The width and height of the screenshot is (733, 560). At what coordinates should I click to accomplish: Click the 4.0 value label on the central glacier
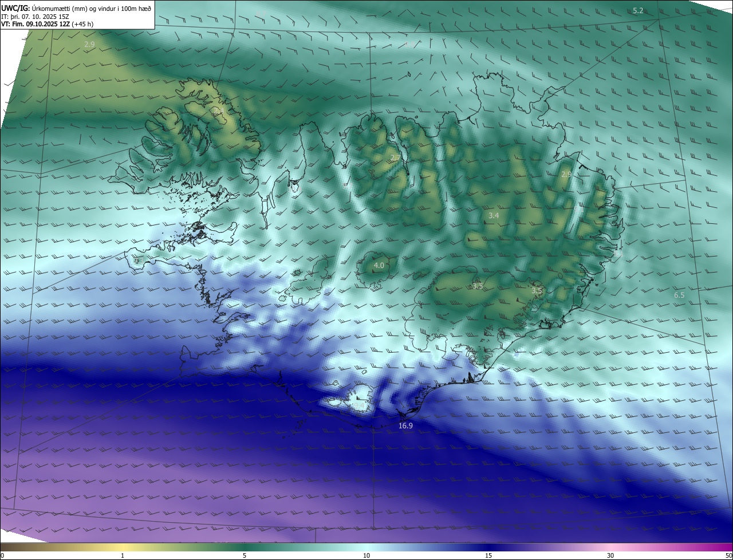click(379, 266)
